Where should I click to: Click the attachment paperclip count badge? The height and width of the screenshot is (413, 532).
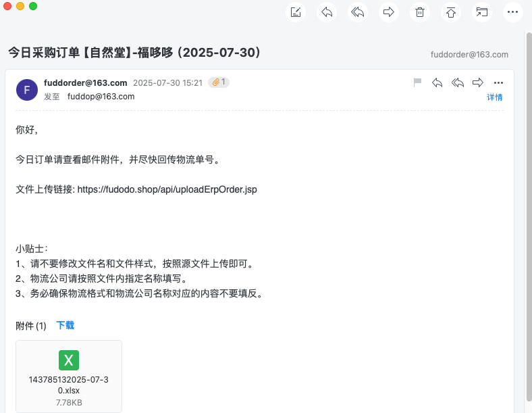(x=219, y=82)
